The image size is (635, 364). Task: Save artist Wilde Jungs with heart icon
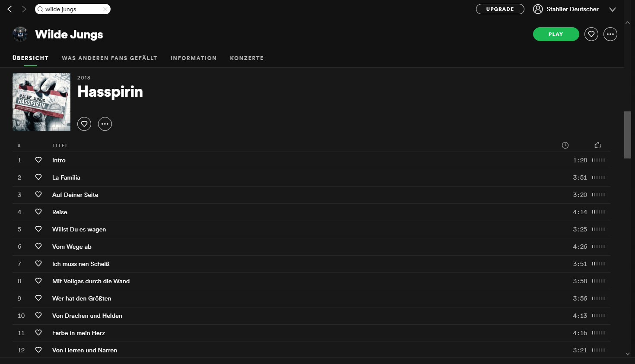[591, 34]
